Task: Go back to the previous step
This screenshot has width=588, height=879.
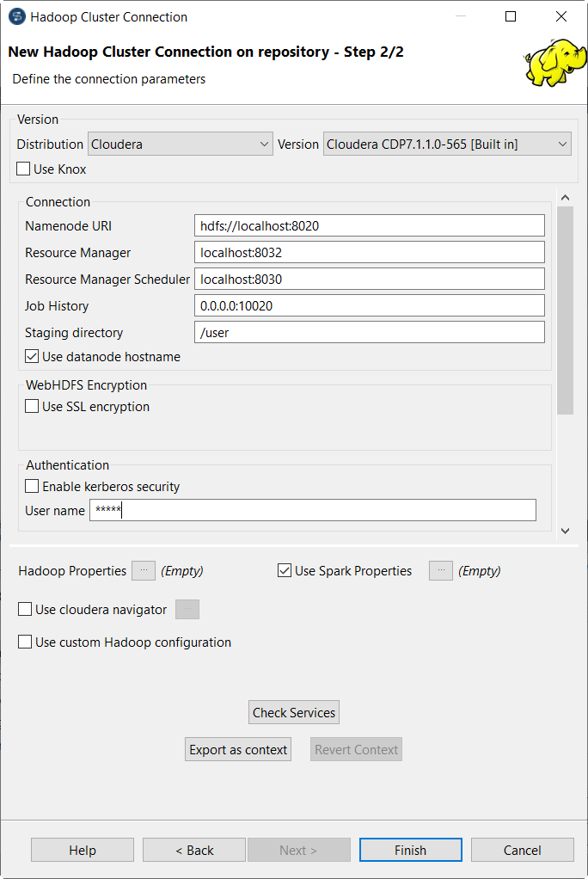Action: 193,850
